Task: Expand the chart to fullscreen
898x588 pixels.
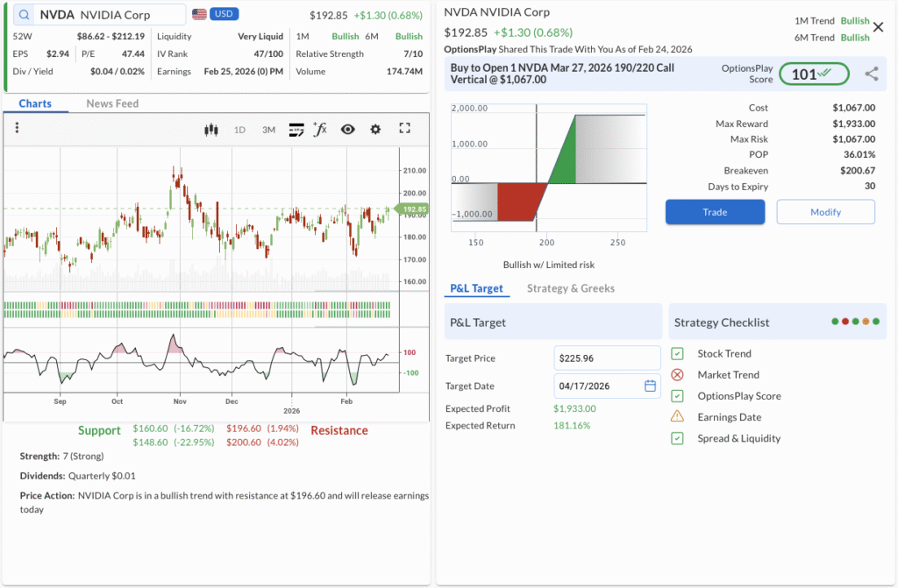Action: coord(404,129)
